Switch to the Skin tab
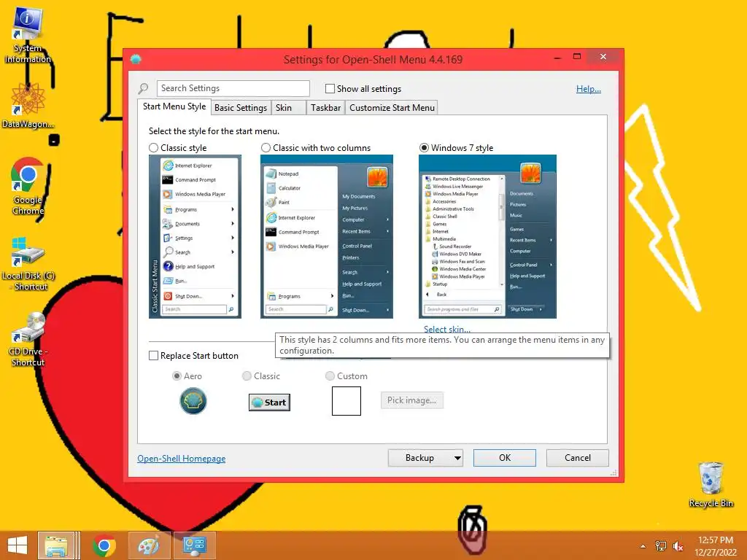Image resolution: width=747 pixels, height=560 pixels. pyautogui.click(x=288, y=108)
